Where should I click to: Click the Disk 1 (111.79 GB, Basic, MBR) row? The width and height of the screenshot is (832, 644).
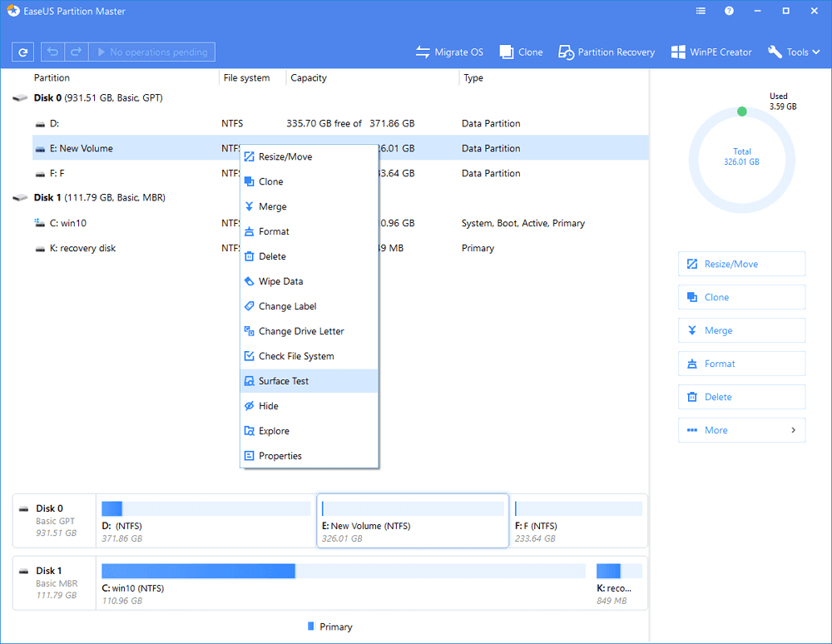coord(330,198)
